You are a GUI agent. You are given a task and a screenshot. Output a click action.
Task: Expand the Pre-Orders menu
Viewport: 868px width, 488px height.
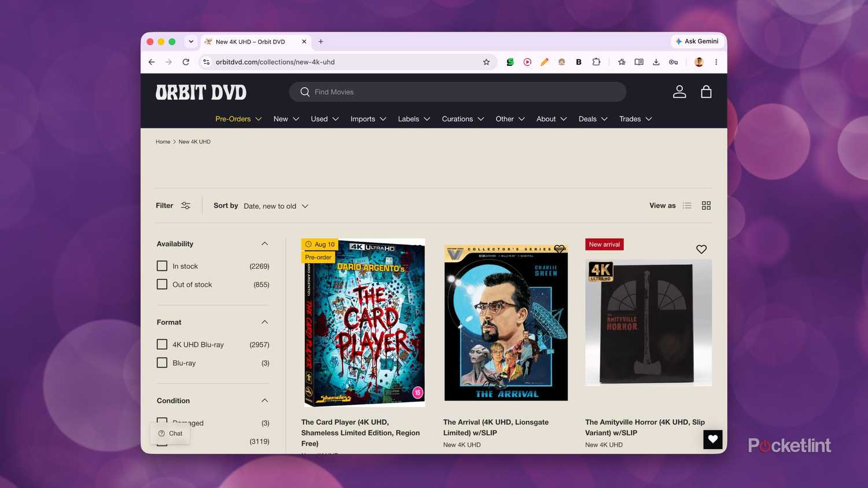coord(238,119)
